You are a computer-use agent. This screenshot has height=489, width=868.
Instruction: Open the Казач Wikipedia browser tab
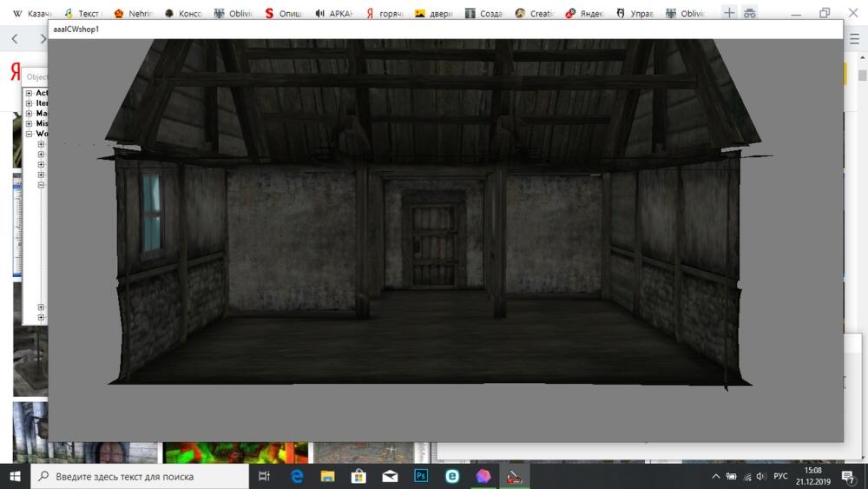click(32, 13)
